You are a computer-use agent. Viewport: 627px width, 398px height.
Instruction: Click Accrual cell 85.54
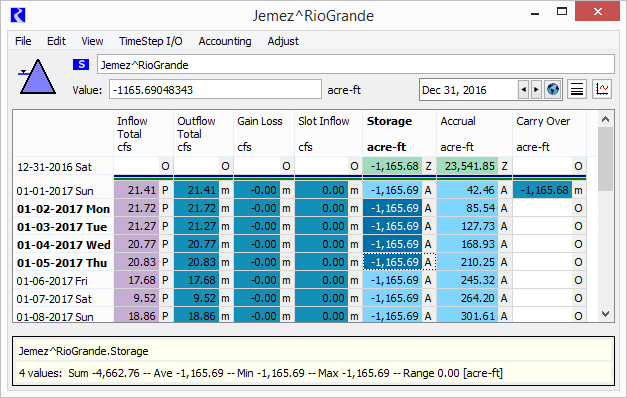pos(467,208)
